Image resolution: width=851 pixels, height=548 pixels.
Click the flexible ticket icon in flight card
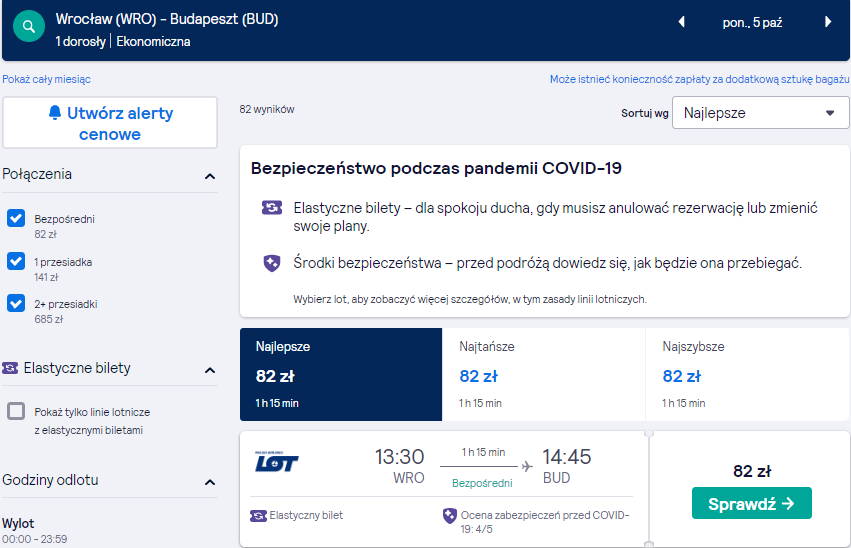tap(258, 516)
